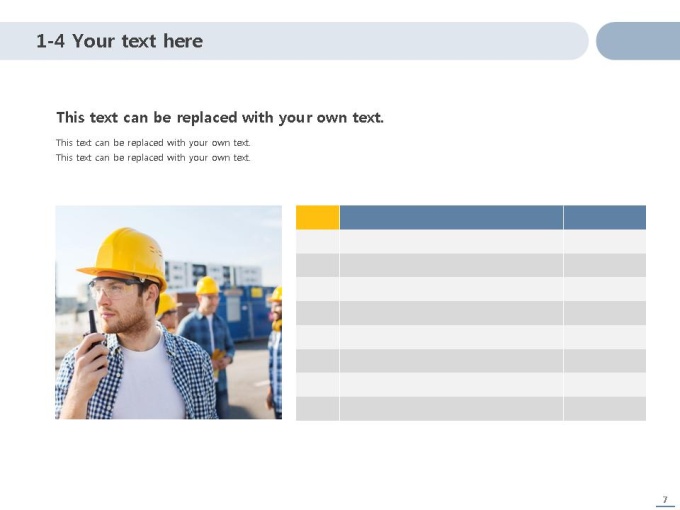The height and width of the screenshot is (510, 680).
Task: Select the blue container in the photo background
Action: [x=247, y=311]
